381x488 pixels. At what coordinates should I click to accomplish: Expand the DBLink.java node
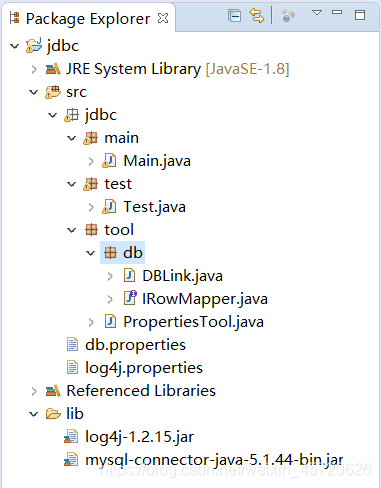click(x=110, y=276)
